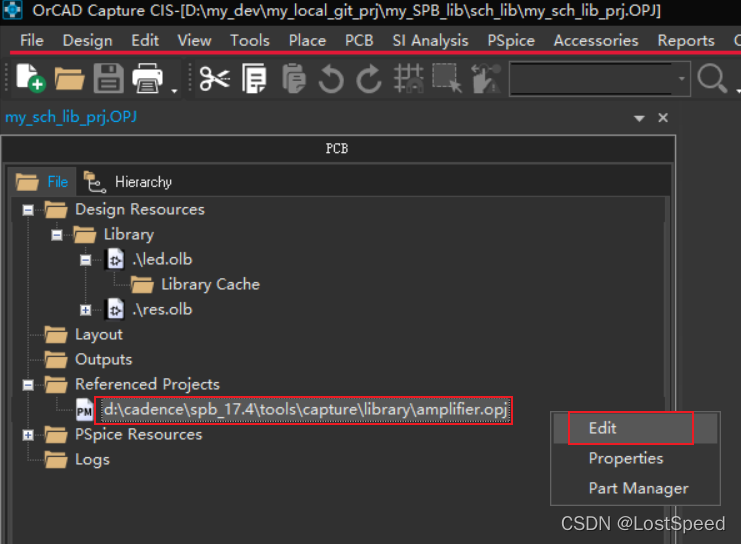Screen dimensions: 741x544
Task: Click the Save toolbar icon
Action: point(108,78)
